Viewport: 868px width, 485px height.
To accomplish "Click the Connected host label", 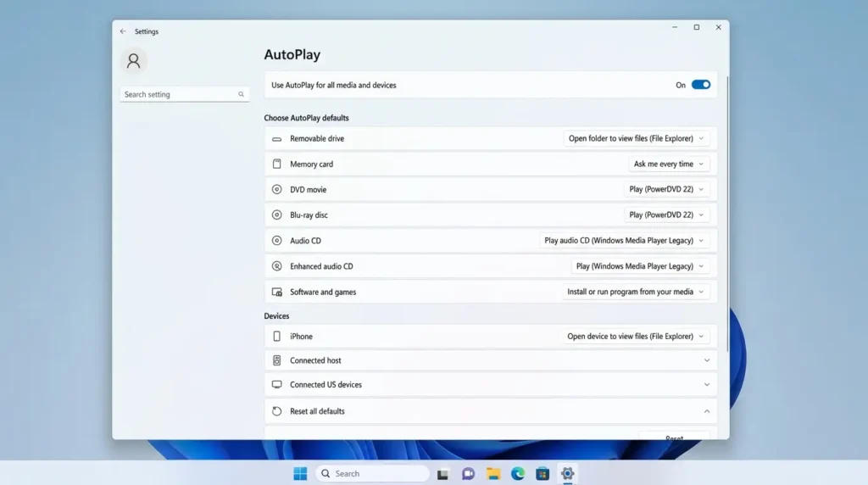I will [315, 360].
